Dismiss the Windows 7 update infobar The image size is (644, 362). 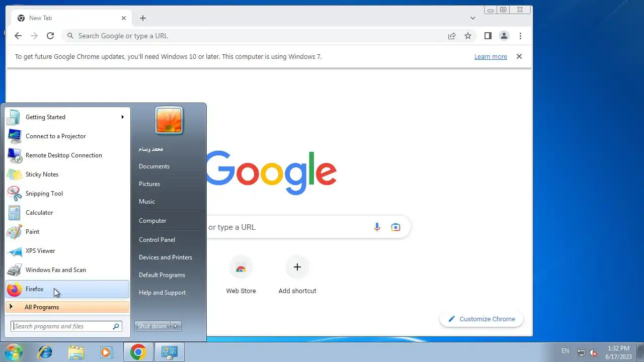519,56
